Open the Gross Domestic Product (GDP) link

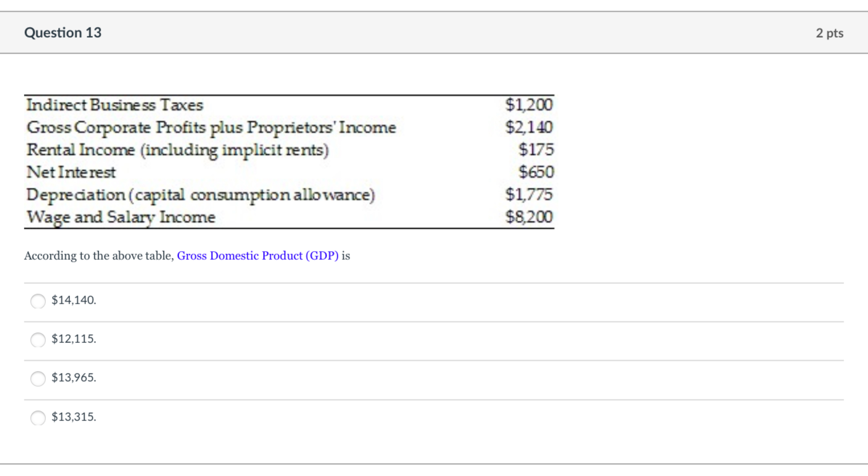(258, 255)
